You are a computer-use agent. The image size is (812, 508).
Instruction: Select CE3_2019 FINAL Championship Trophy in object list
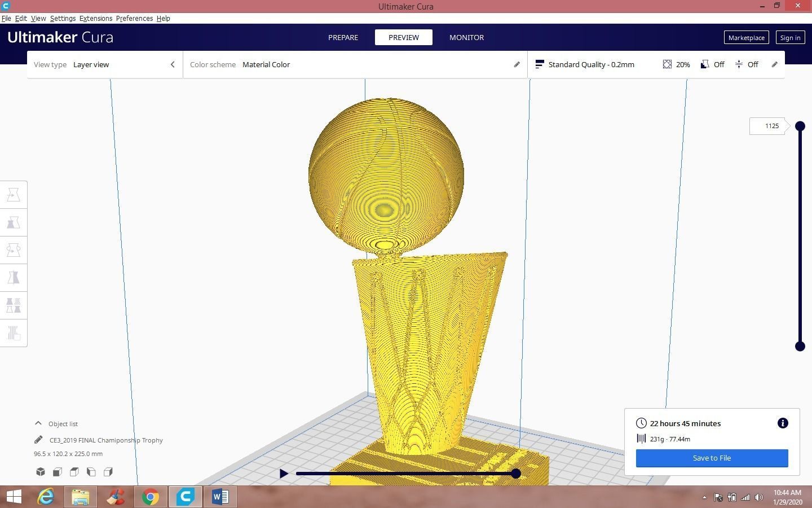[x=106, y=440]
